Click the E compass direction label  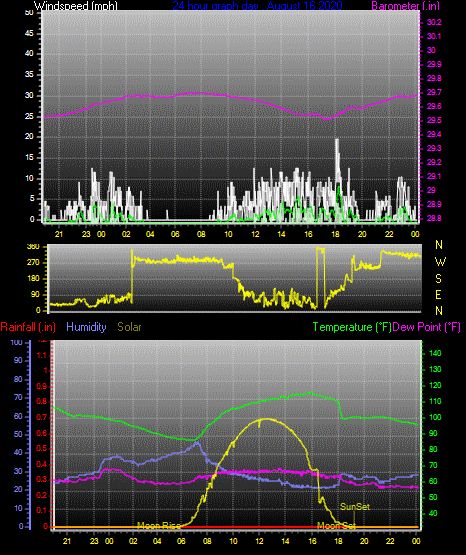pos(438,295)
